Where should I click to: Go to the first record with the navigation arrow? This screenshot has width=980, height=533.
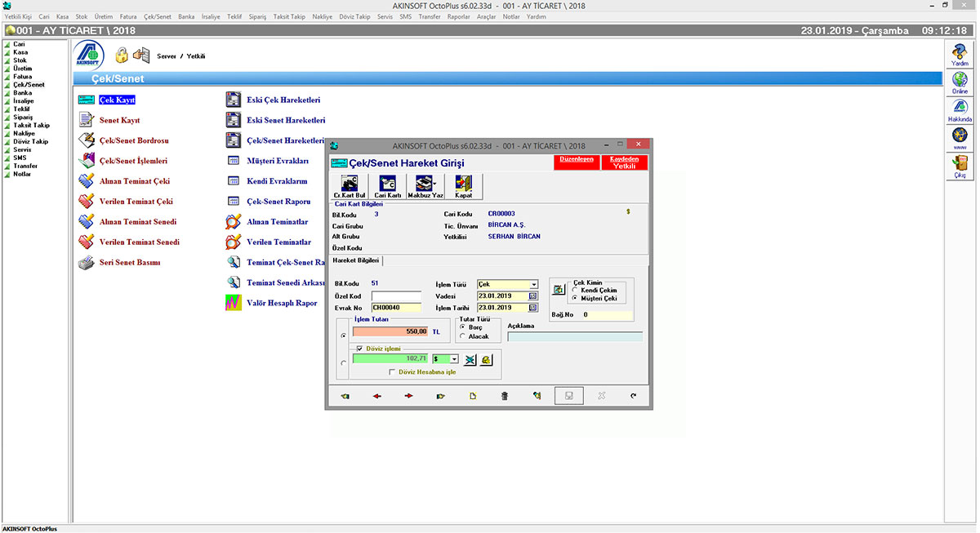click(345, 396)
